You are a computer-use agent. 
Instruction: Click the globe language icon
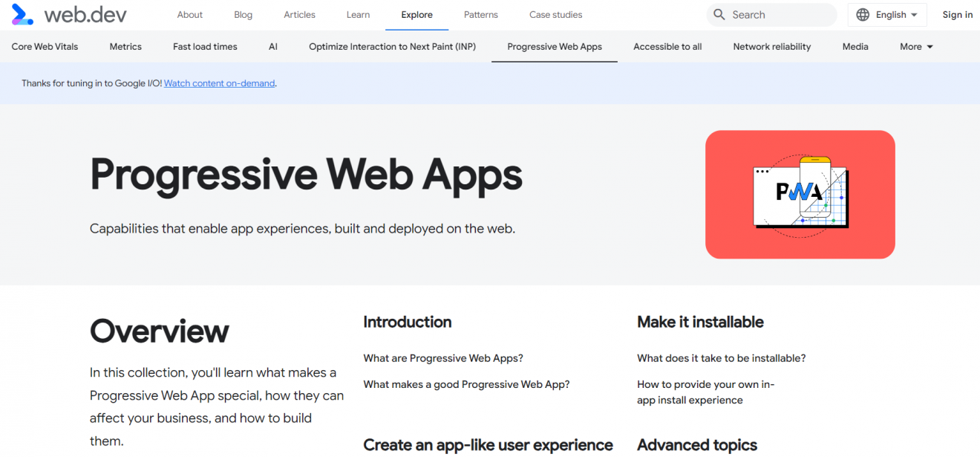click(862, 14)
